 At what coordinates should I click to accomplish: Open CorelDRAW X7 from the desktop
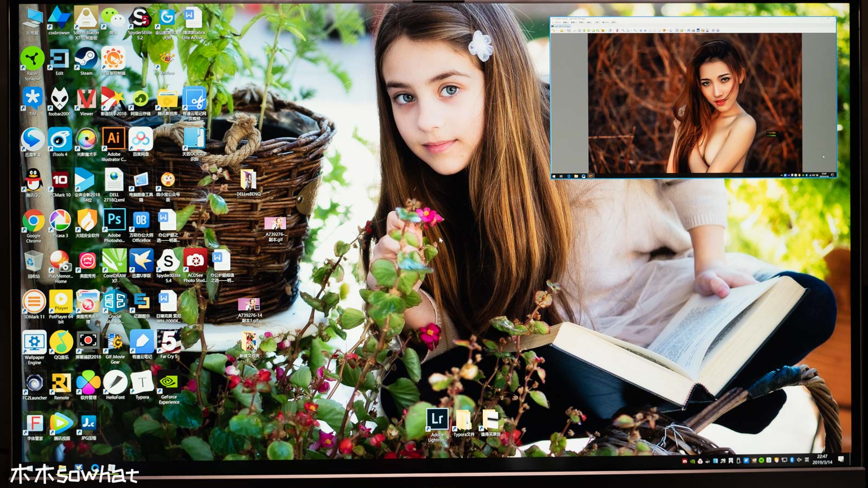[114, 267]
